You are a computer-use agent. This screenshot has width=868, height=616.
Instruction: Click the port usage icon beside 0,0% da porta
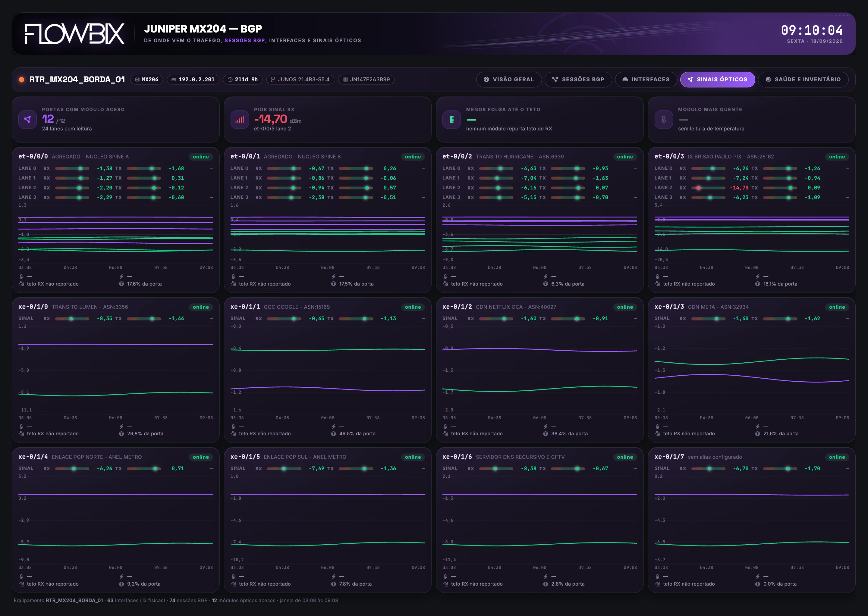point(758,584)
